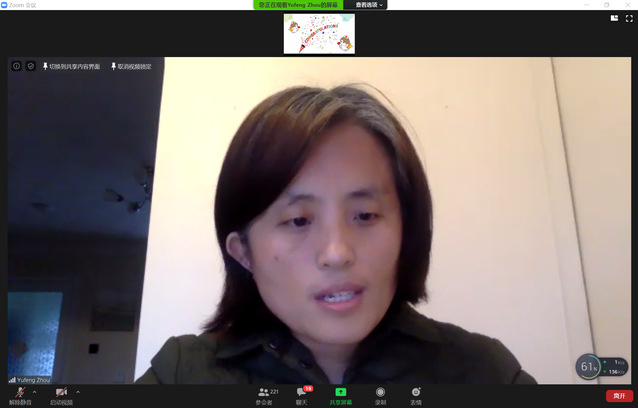Open the chat panel (聊天)
The height and width of the screenshot is (408, 638).
click(302, 393)
